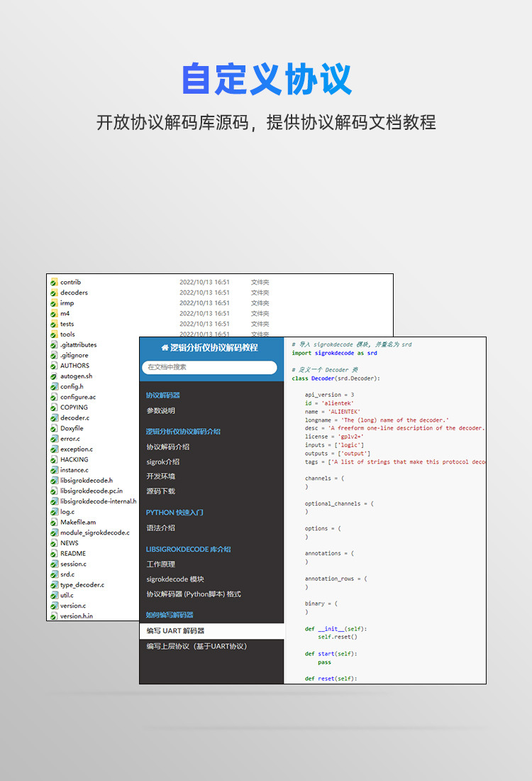532x781 pixels.
Task: Open the 语法介绍 page under PYTHON 快速入门
Action: coord(161,528)
